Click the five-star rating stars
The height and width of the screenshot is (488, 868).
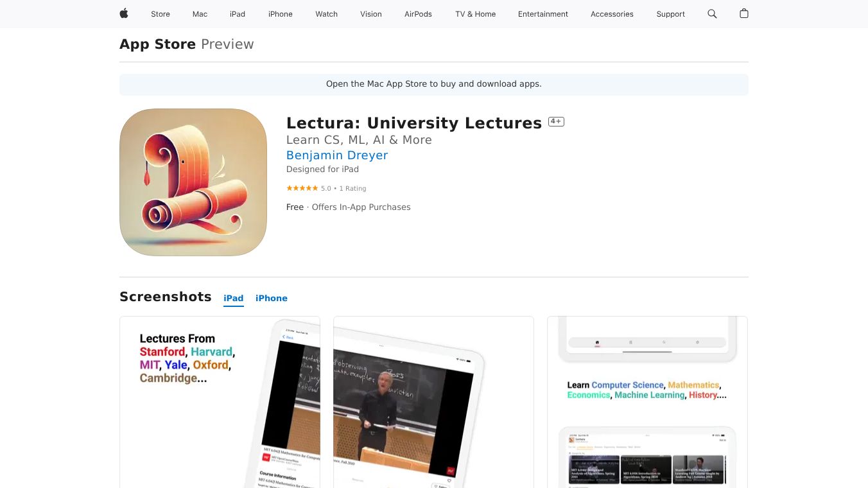(x=302, y=188)
